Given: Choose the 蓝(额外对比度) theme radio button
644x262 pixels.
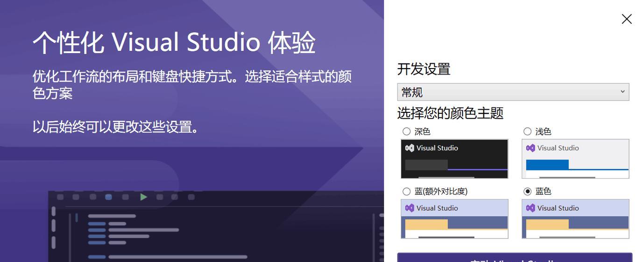Looking at the screenshot, I should pyautogui.click(x=406, y=191).
